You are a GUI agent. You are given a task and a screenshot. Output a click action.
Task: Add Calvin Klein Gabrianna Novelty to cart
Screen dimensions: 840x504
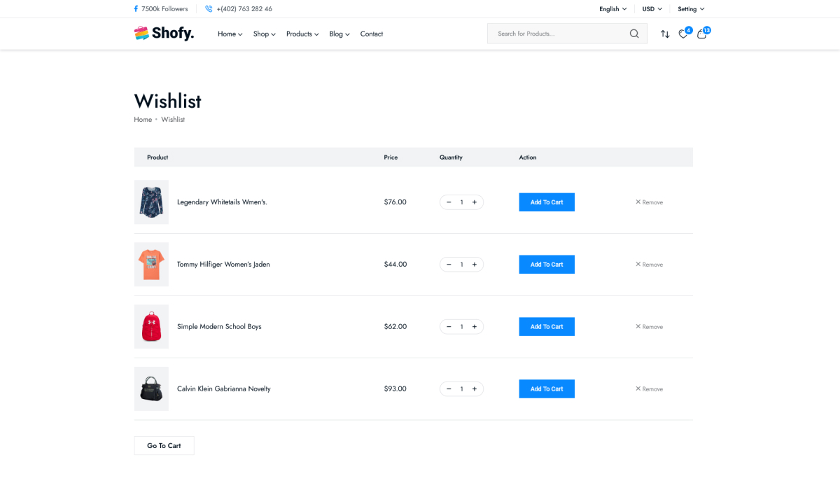[x=546, y=389]
